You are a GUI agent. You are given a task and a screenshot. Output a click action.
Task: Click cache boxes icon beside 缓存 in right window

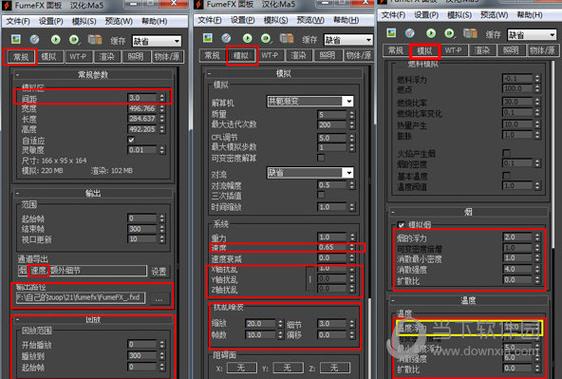click(470, 33)
